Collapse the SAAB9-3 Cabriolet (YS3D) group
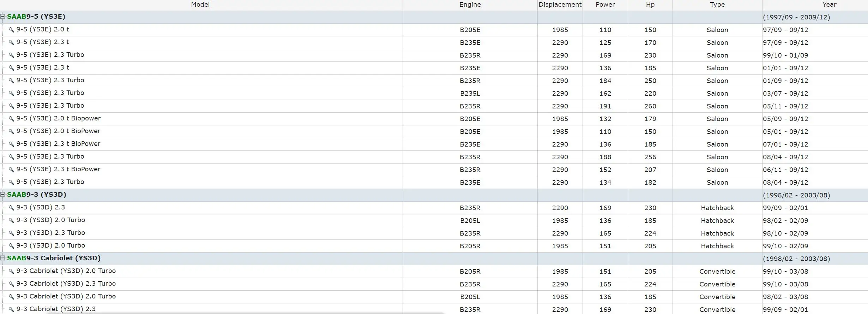Image resolution: width=868 pixels, height=314 pixels. [3, 258]
